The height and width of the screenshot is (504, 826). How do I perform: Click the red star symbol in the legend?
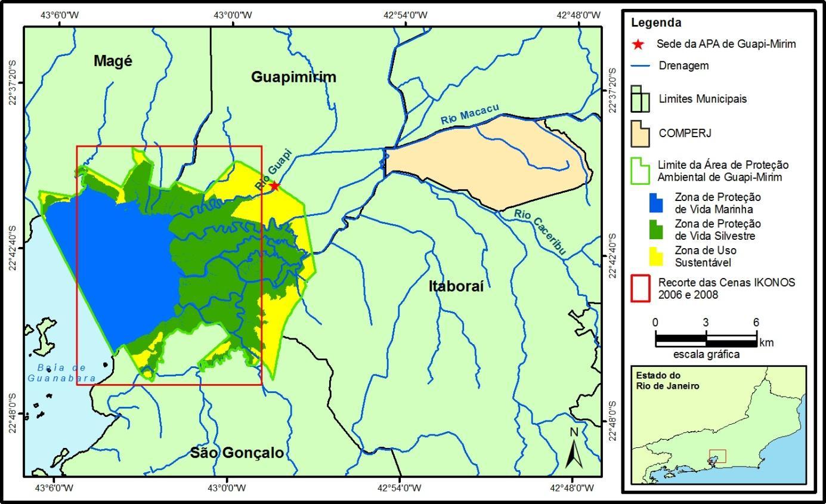tap(638, 44)
